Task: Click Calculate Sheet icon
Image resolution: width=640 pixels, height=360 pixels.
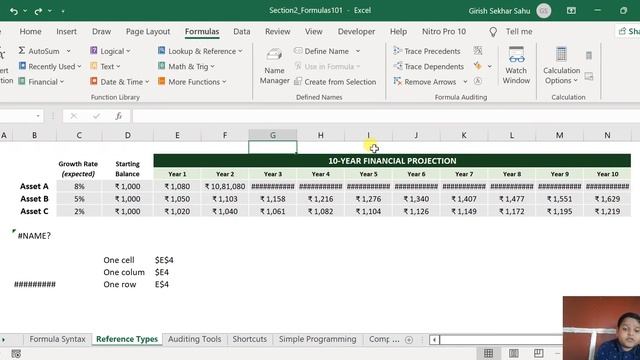Action: coord(589,76)
